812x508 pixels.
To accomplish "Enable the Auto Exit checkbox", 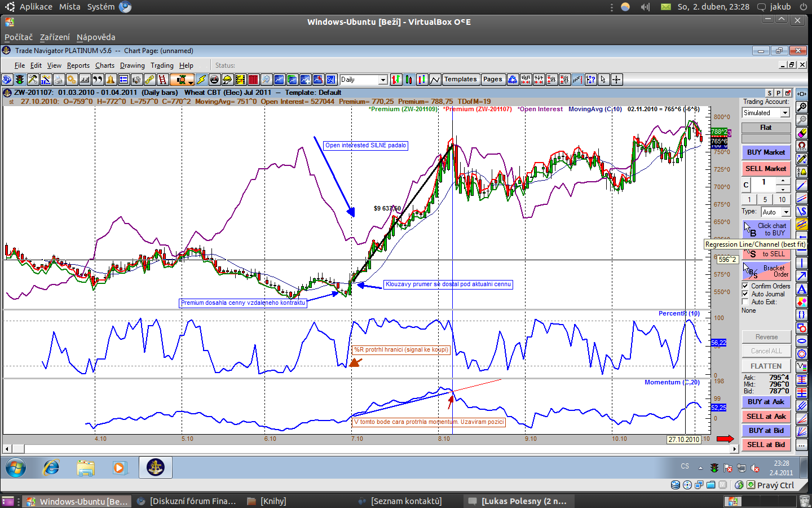I will (x=745, y=302).
